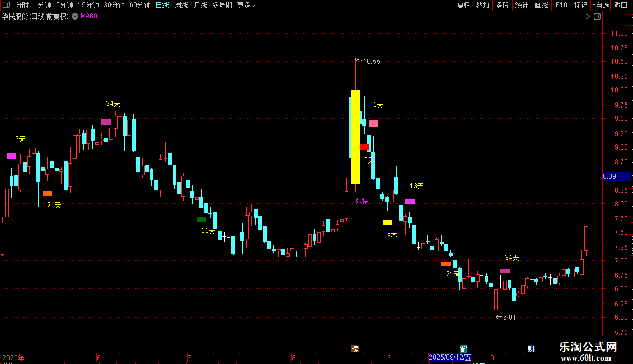The image size is (633, 364).
Task: Click the 11.00 price axis label
Action: (x=619, y=34)
